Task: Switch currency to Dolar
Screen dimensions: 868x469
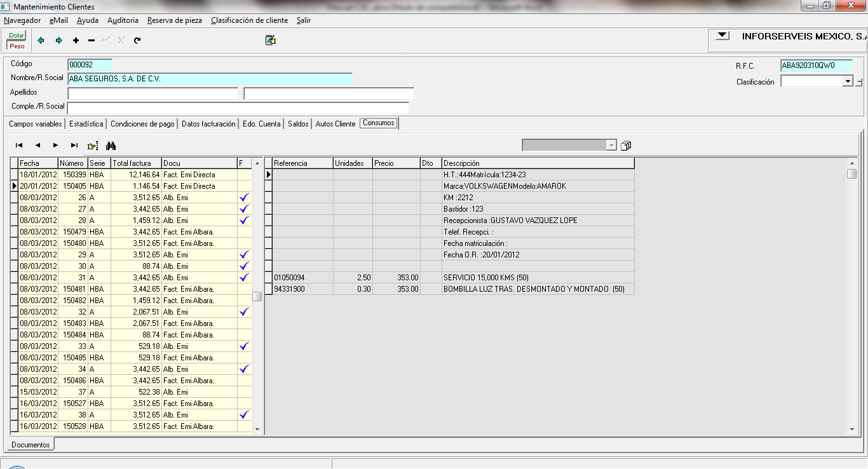Action: click(17, 36)
